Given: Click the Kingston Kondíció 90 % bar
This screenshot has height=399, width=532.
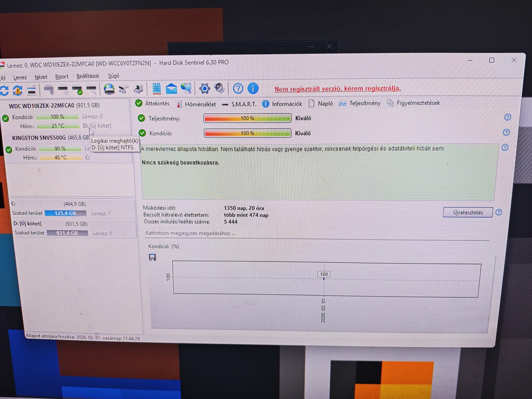Looking at the screenshot, I should click(60, 149).
